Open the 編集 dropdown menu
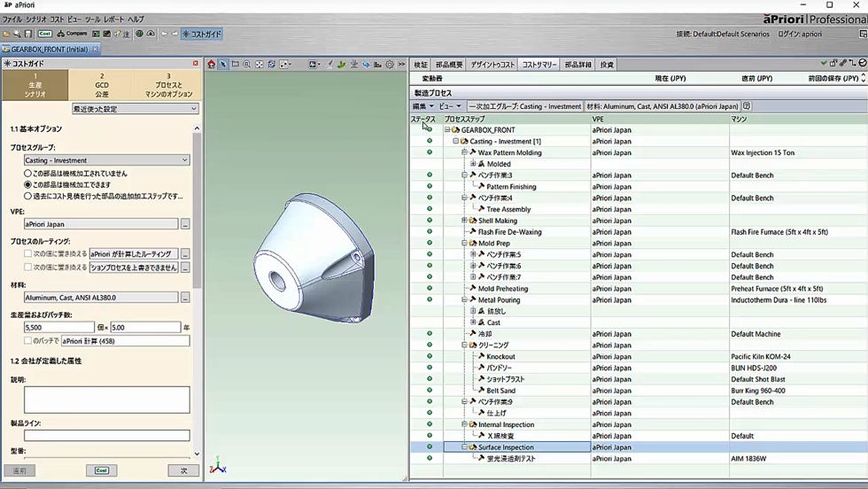This screenshot has height=489, width=868. click(x=423, y=105)
